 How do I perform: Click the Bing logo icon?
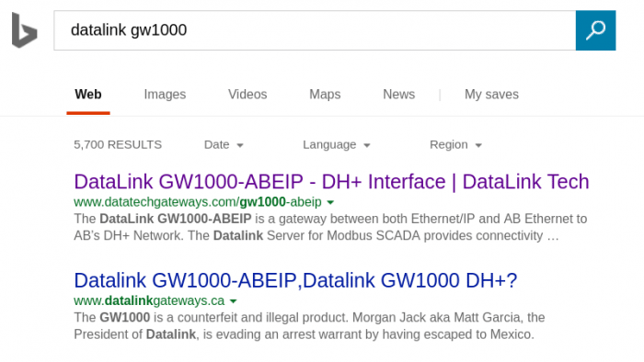(x=24, y=30)
